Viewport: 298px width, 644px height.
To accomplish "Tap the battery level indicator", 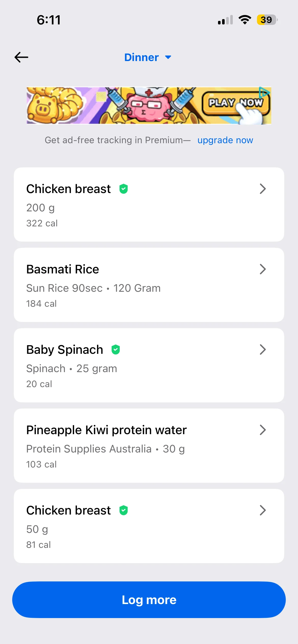I will (267, 20).
